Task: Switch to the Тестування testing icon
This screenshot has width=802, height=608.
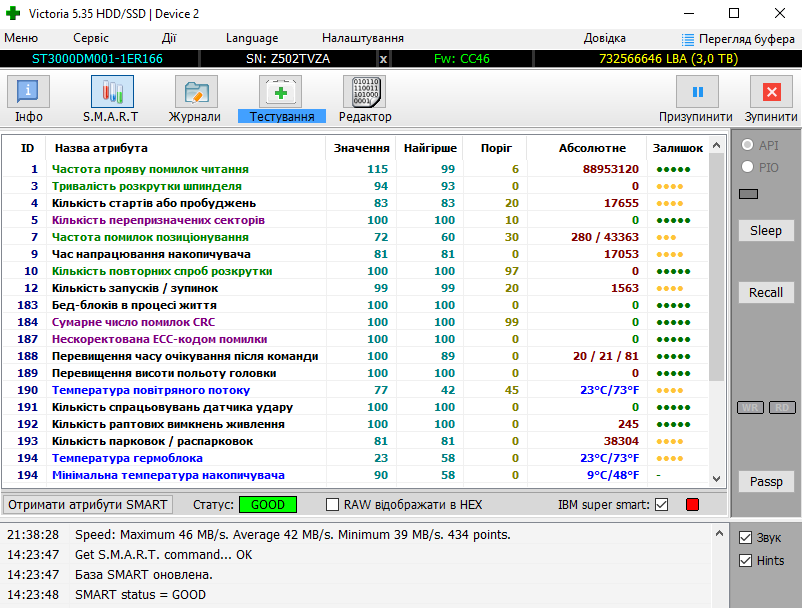Action: point(281,93)
